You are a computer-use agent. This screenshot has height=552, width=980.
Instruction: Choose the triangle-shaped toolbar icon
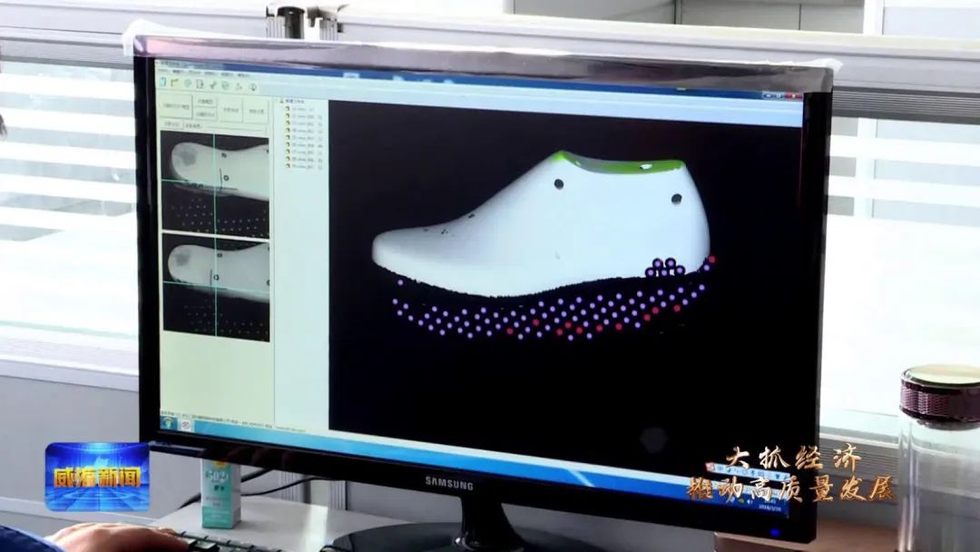(x=239, y=86)
